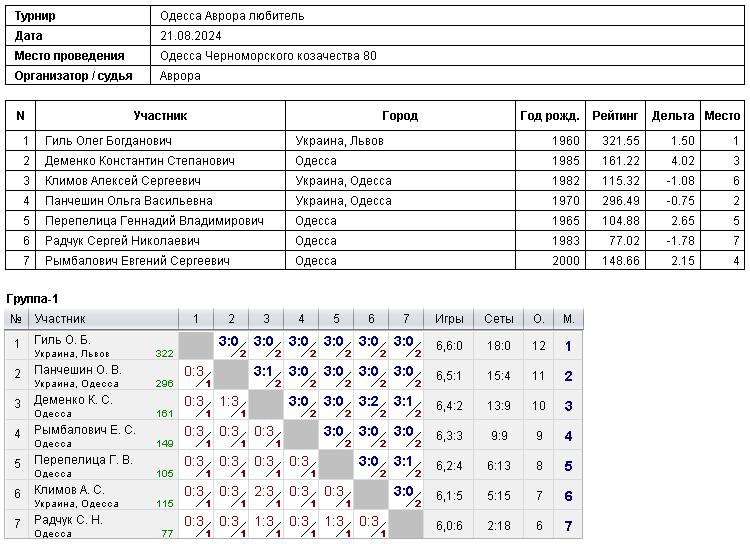The width and height of the screenshot is (750, 544).
Task: Click Рымбалович Е. С. in group table
Action: [85, 430]
